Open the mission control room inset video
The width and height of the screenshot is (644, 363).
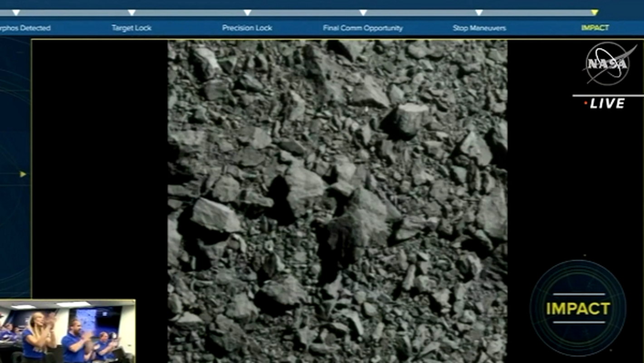tap(67, 331)
